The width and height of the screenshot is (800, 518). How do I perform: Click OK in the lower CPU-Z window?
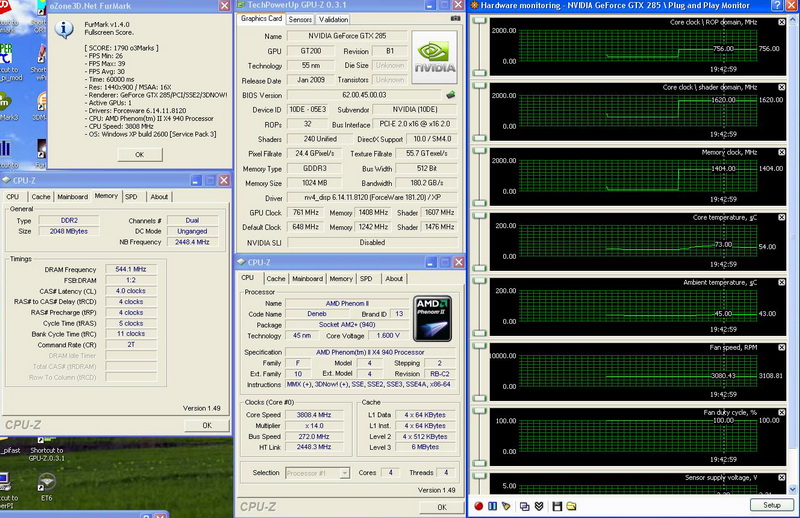tap(442, 507)
